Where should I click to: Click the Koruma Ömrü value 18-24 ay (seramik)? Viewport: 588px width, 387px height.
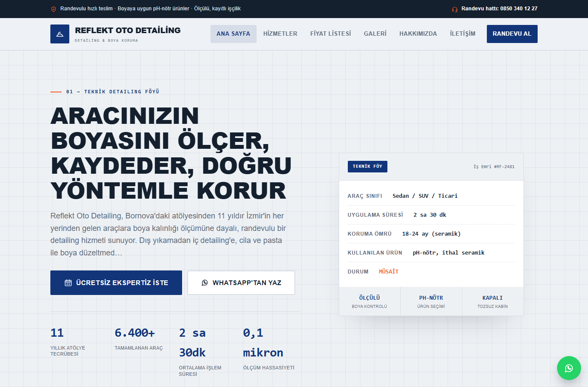point(431,234)
